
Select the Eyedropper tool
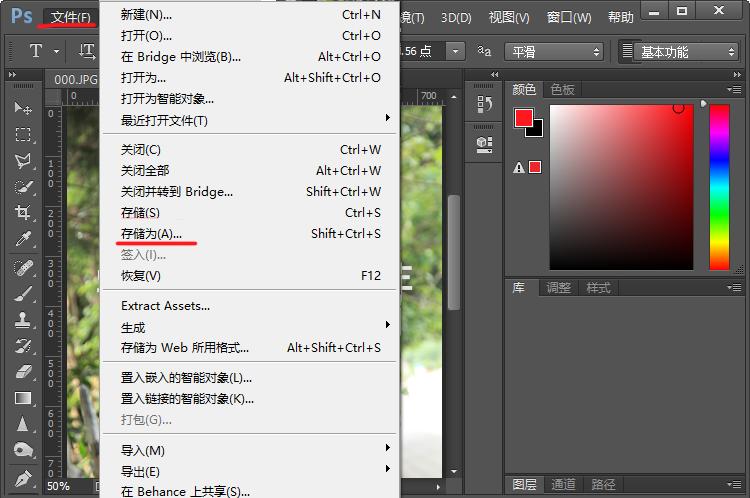point(22,238)
